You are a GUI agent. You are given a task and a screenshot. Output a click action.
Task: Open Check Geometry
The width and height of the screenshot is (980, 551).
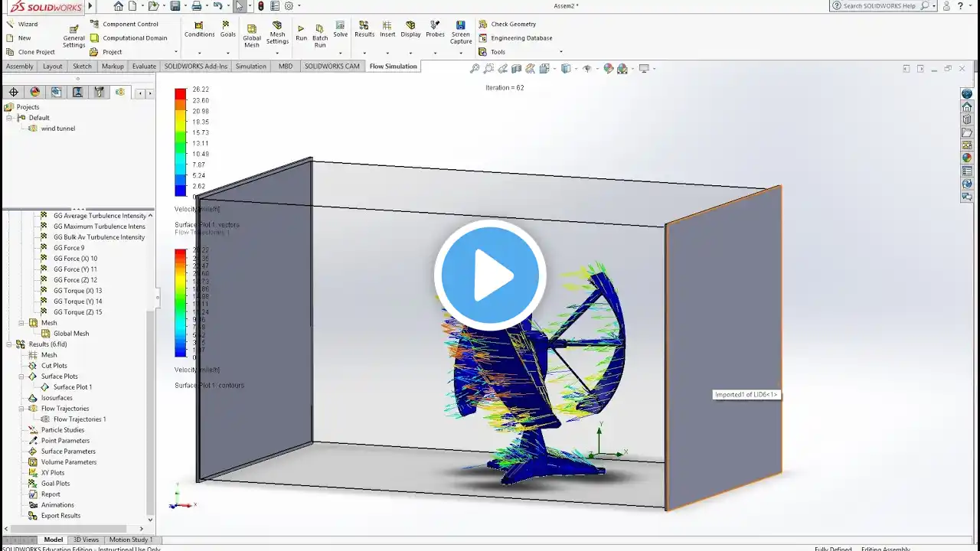(507, 24)
